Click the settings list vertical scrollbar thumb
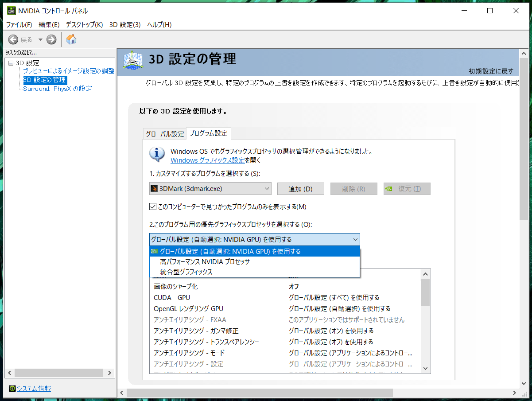532x401 pixels. (426, 292)
